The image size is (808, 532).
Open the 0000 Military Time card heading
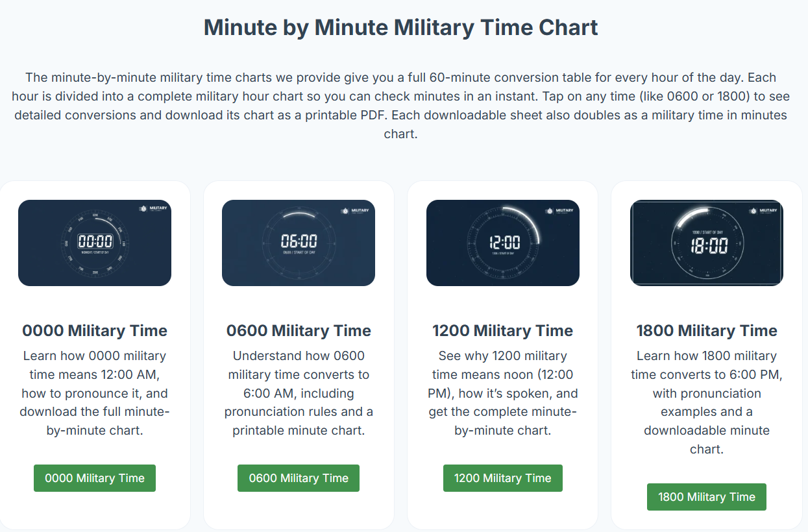(94, 330)
